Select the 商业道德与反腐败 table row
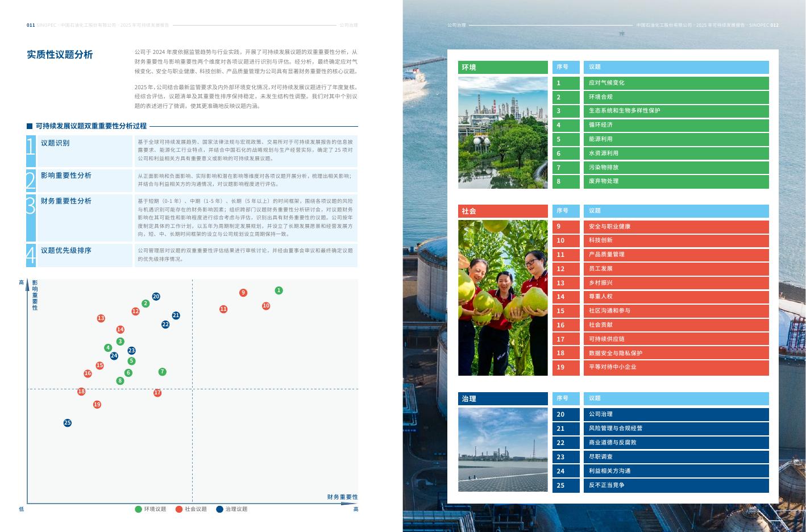The height and width of the screenshot is (532, 806). point(660,443)
